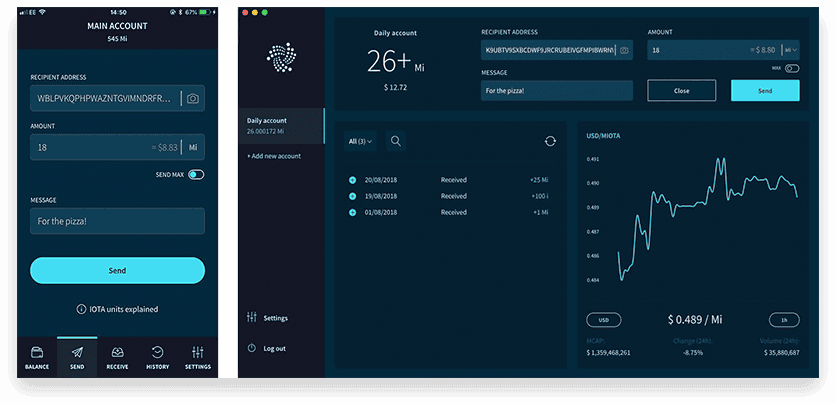The width and height of the screenshot is (836, 405).
Task: Select Daily account in desktop sidebar
Action: [x=282, y=126]
